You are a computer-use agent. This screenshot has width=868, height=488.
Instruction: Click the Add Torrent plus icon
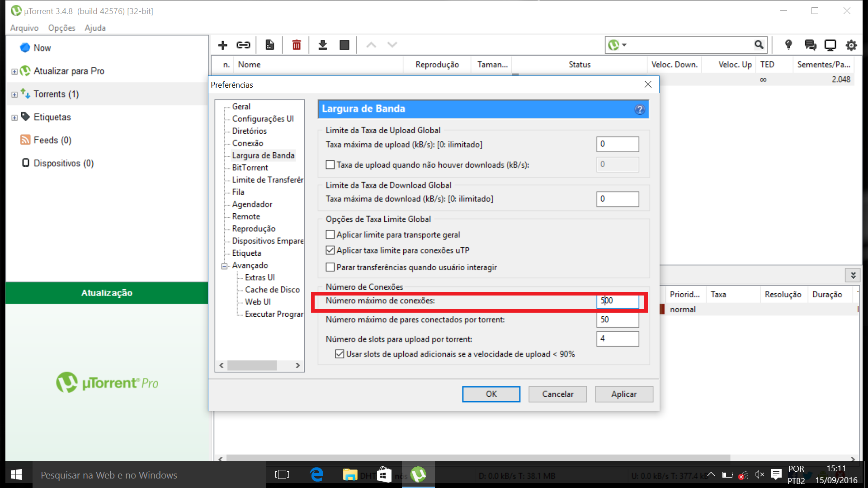[222, 45]
